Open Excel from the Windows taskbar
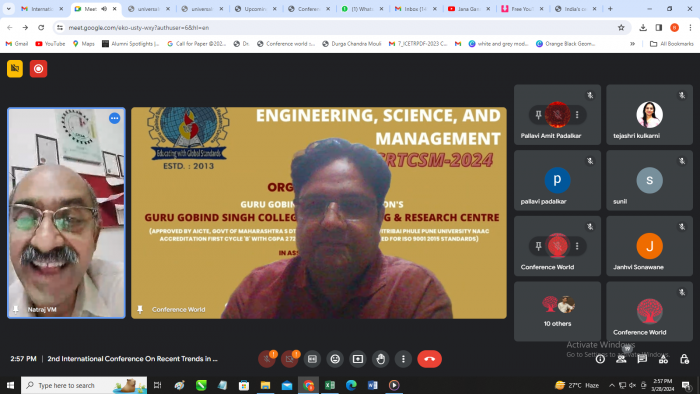This screenshot has height=394, width=700. [x=330, y=385]
